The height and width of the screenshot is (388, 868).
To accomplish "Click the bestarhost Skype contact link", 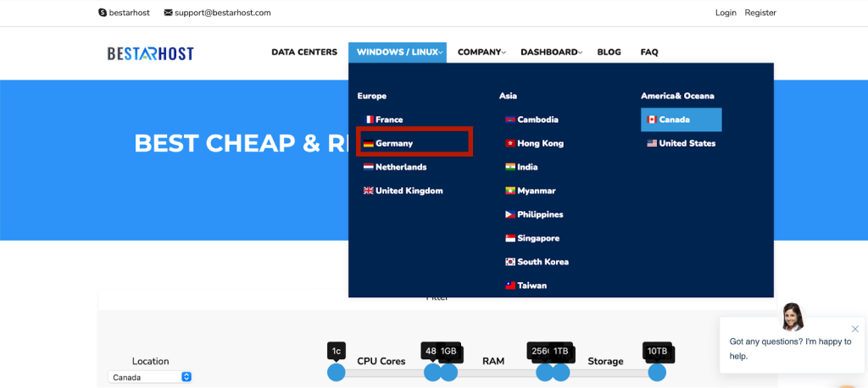I will 129,13.
